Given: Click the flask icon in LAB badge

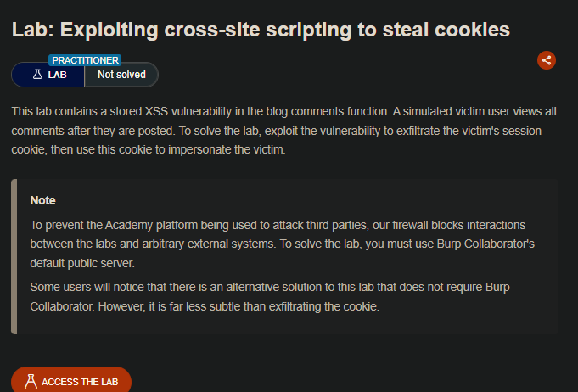Looking at the screenshot, I should 37,75.
